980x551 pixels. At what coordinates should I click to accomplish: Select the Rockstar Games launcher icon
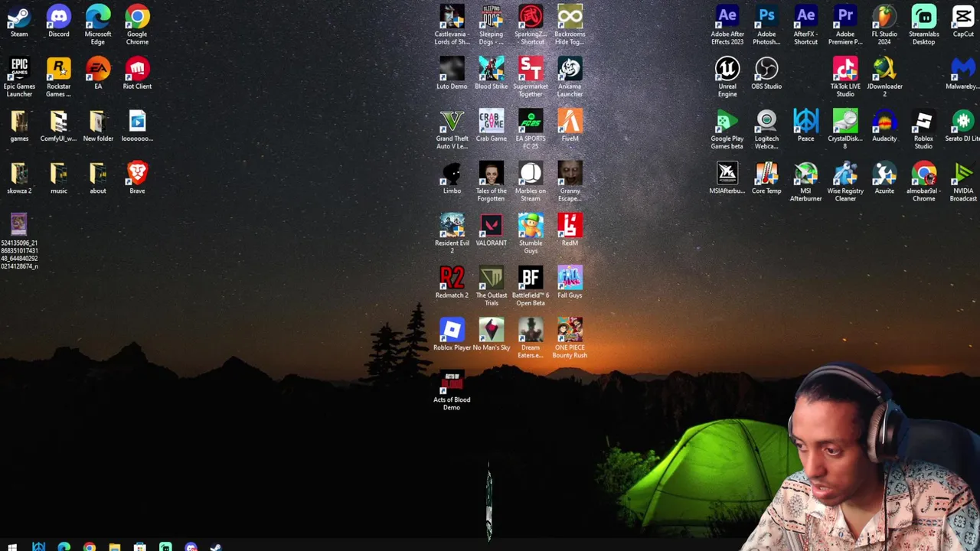(x=58, y=69)
